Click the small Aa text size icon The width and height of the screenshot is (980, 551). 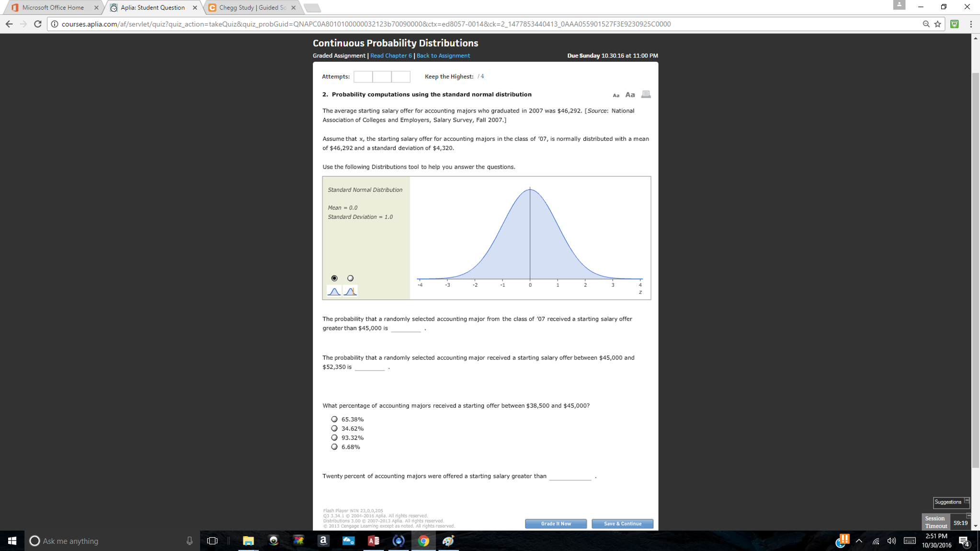click(616, 95)
